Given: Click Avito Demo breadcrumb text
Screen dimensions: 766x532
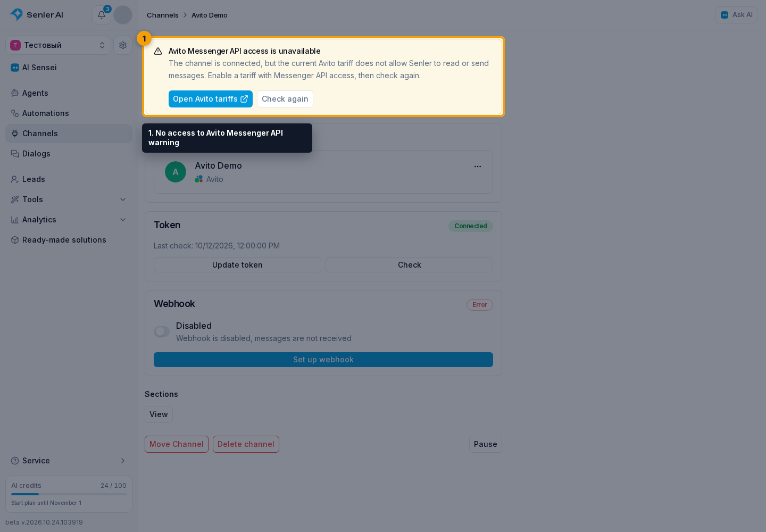Looking at the screenshot, I should pos(210,15).
